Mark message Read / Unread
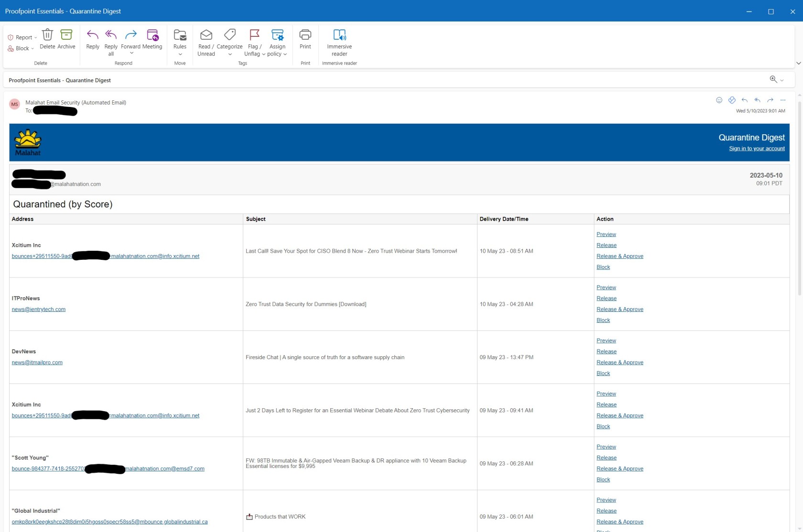Image resolution: width=803 pixels, height=532 pixels. coord(206,42)
